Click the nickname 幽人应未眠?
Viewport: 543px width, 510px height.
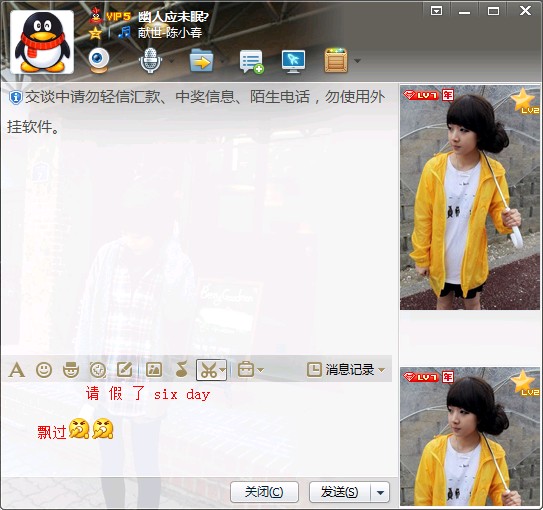pyautogui.click(x=173, y=16)
